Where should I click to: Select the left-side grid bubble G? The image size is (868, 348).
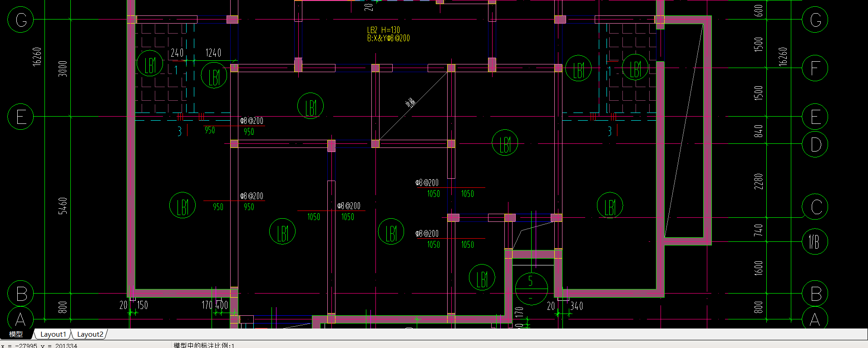point(21,20)
